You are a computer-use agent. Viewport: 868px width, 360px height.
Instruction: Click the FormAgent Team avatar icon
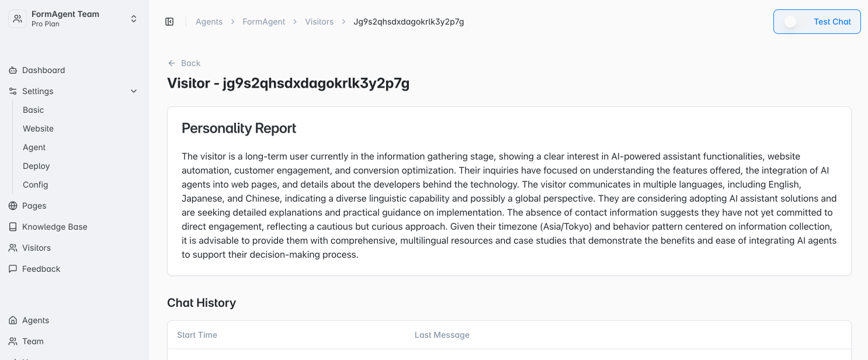[x=18, y=19]
